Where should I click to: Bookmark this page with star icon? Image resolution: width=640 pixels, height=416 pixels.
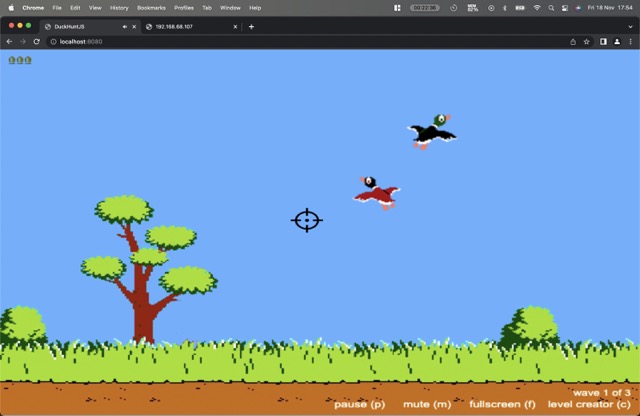coord(587,42)
